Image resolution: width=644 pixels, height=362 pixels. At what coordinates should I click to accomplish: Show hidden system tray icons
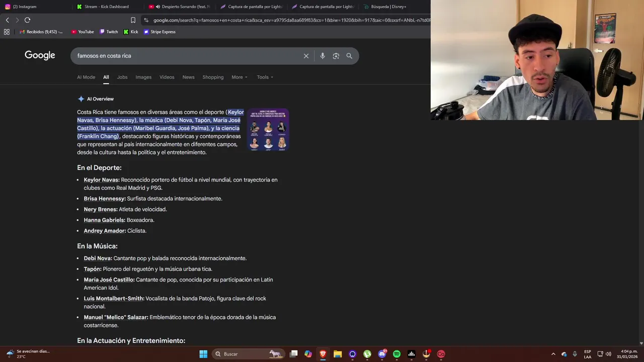coord(553,354)
